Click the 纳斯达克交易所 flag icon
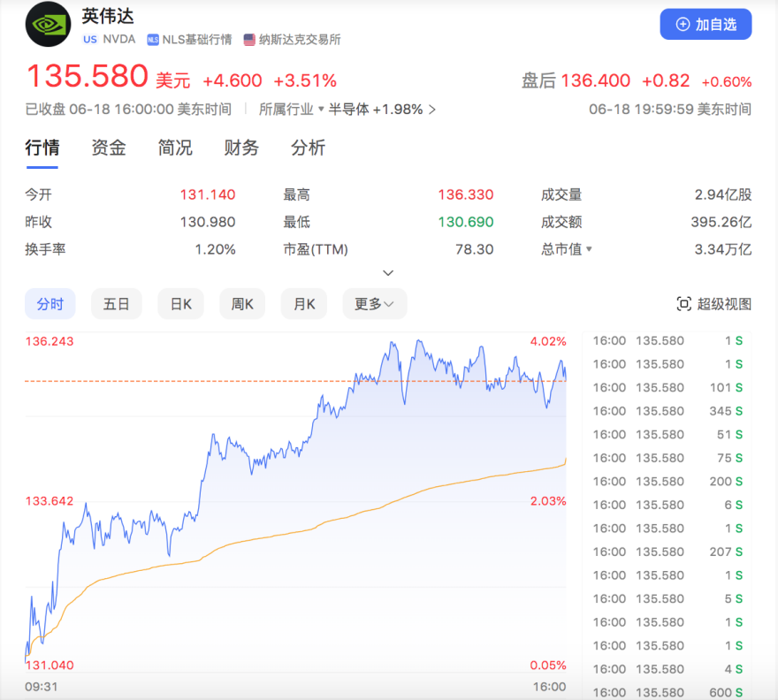This screenshot has width=778, height=700. pyautogui.click(x=250, y=39)
